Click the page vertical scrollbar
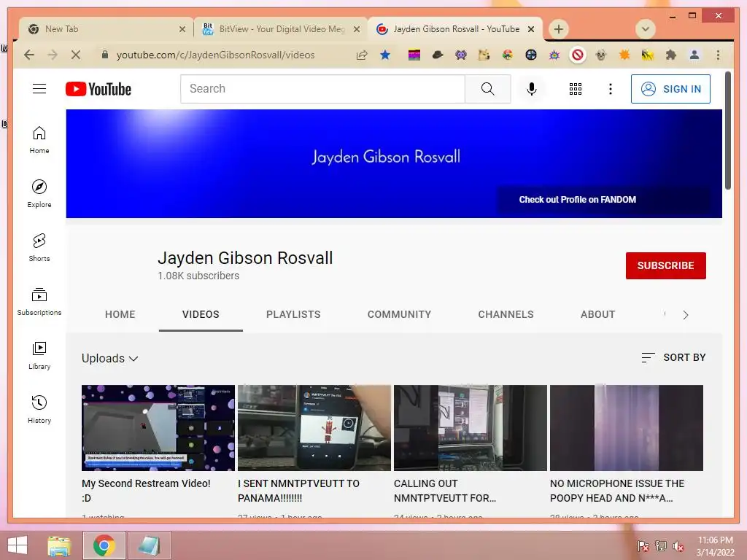747x560 pixels. pyautogui.click(x=727, y=131)
